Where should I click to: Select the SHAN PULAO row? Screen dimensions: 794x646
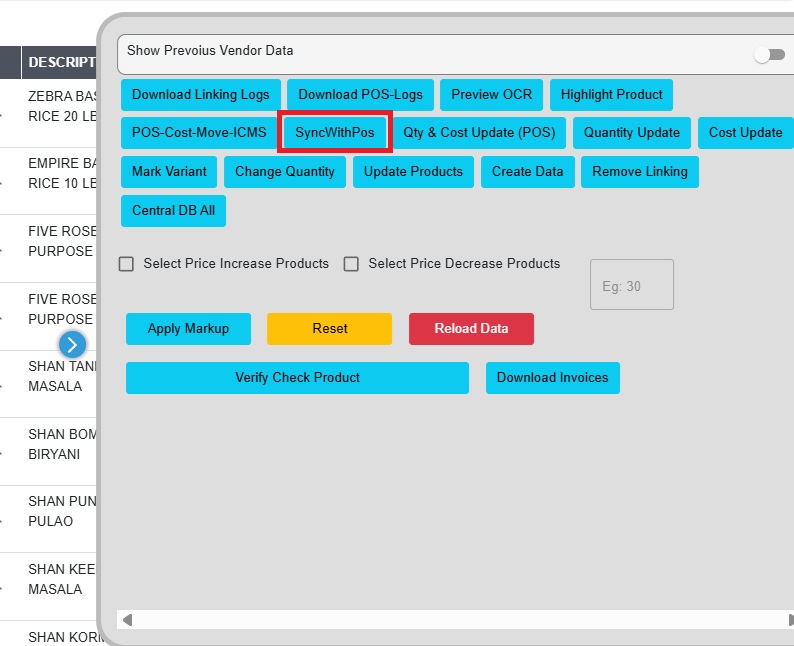(48, 519)
